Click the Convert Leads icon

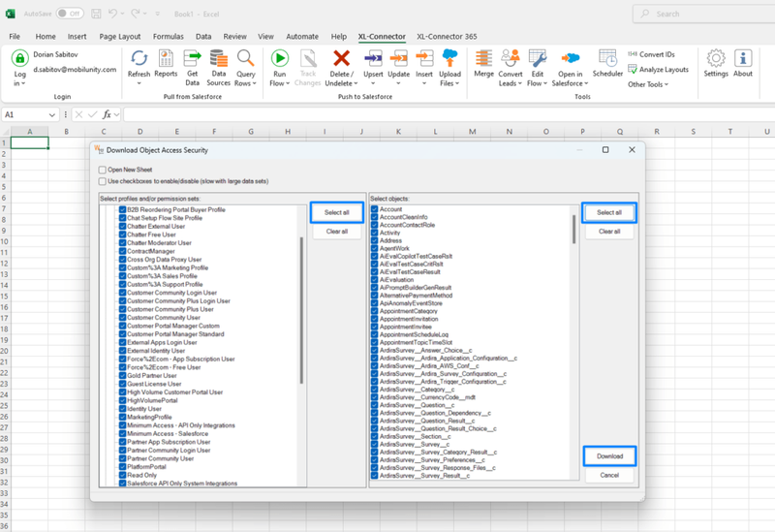click(511, 58)
